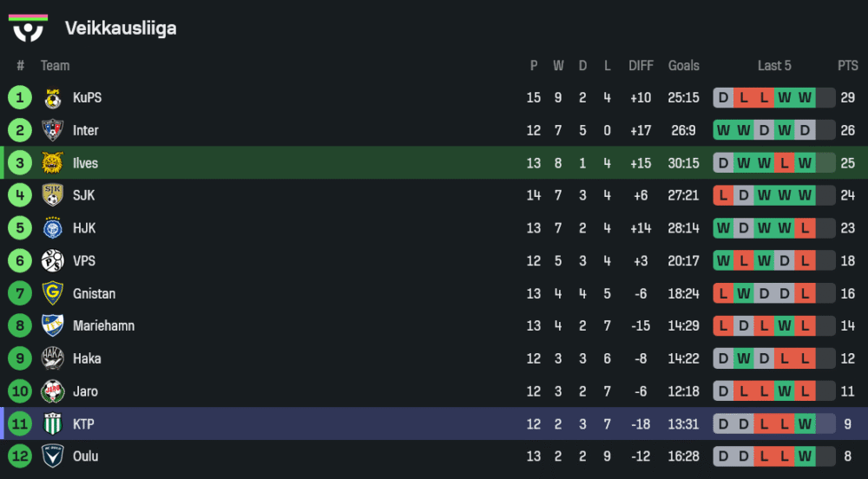Screen dimensions: 868x479
Task: Click the Haka club crest
Action: [53, 358]
